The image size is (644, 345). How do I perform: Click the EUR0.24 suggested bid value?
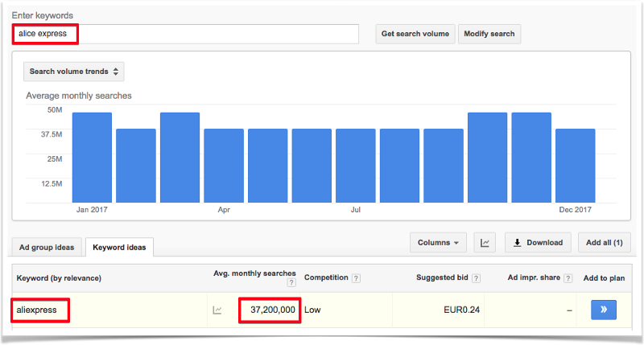tap(461, 310)
